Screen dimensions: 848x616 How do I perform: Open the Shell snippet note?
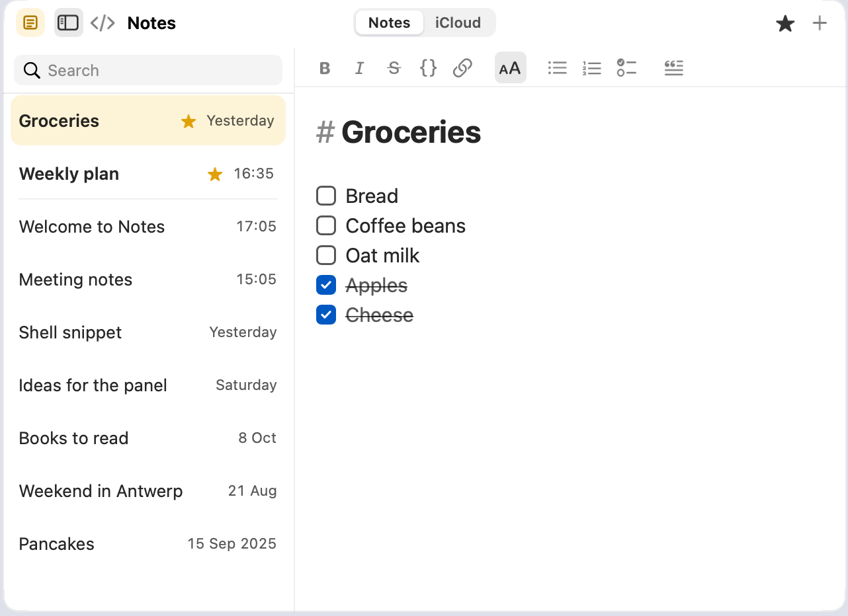148,332
